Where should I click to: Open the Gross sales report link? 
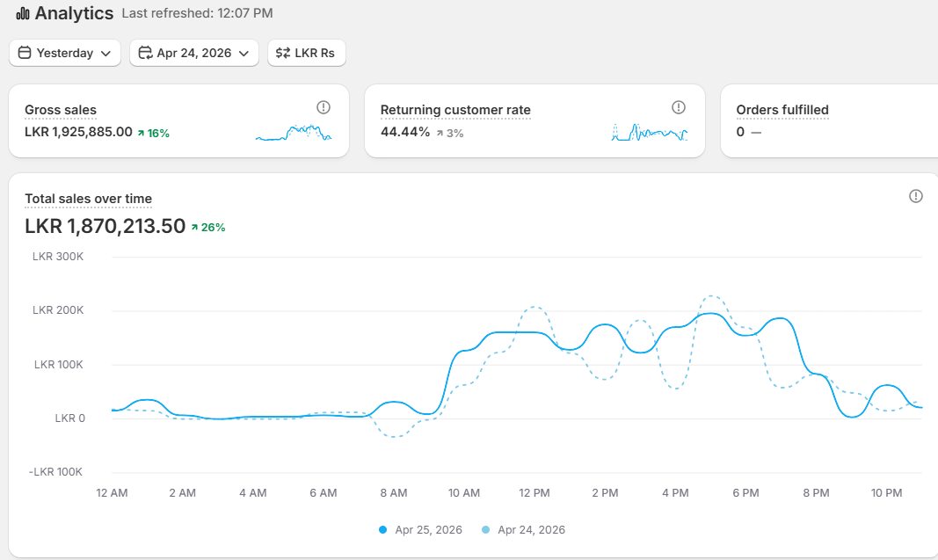[61, 110]
